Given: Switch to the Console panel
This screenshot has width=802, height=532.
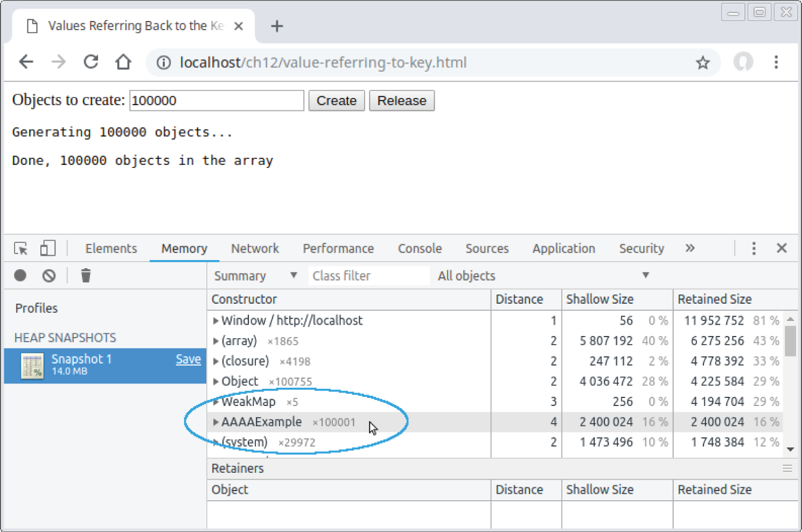Looking at the screenshot, I should pos(420,248).
